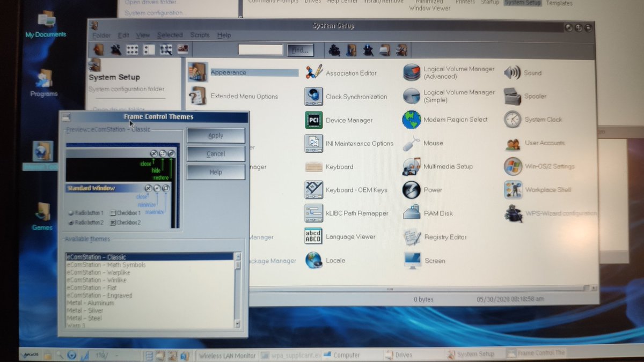Launch the Registry Editor
Viewport: 644px width, 362px height.
tap(412, 237)
